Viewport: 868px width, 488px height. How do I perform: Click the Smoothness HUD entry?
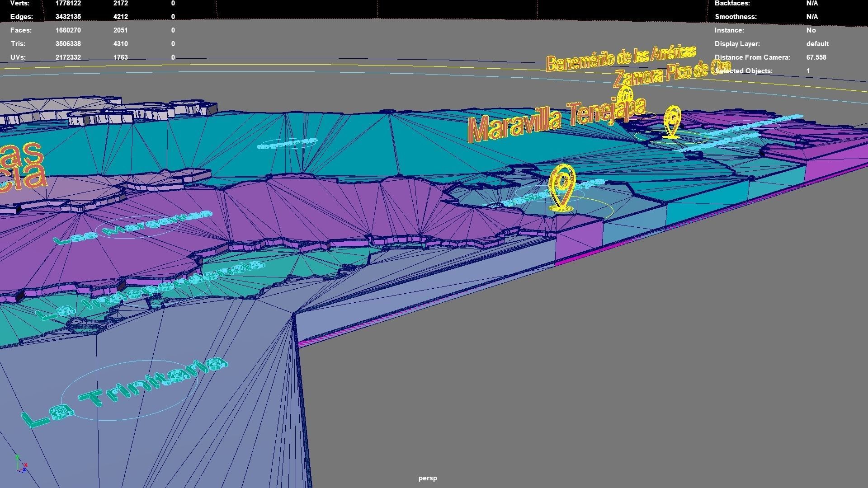click(x=736, y=17)
